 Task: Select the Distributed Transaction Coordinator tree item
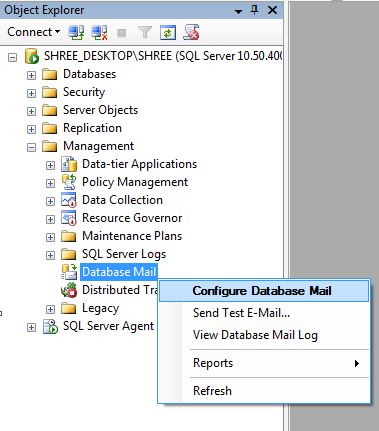tap(120, 290)
